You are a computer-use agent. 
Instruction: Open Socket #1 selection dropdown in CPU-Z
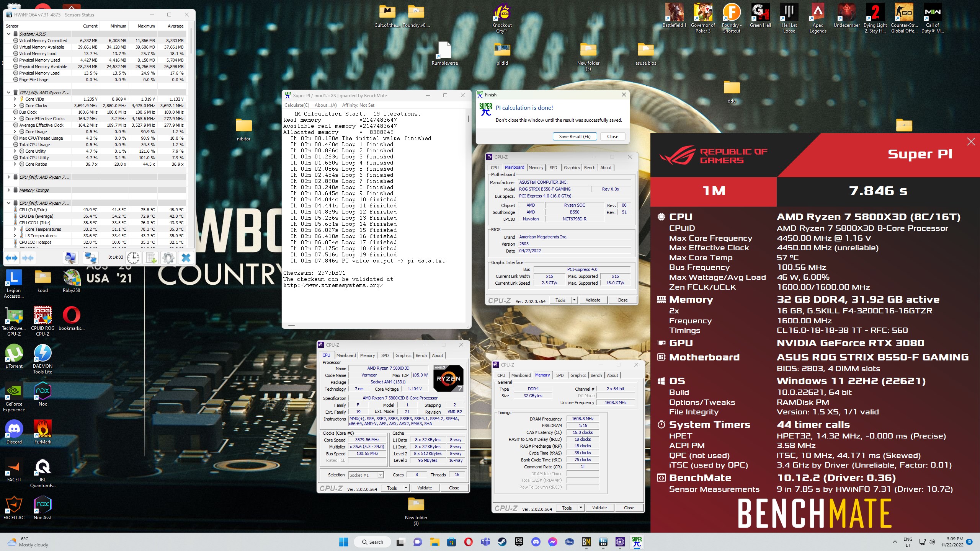point(366,475)
